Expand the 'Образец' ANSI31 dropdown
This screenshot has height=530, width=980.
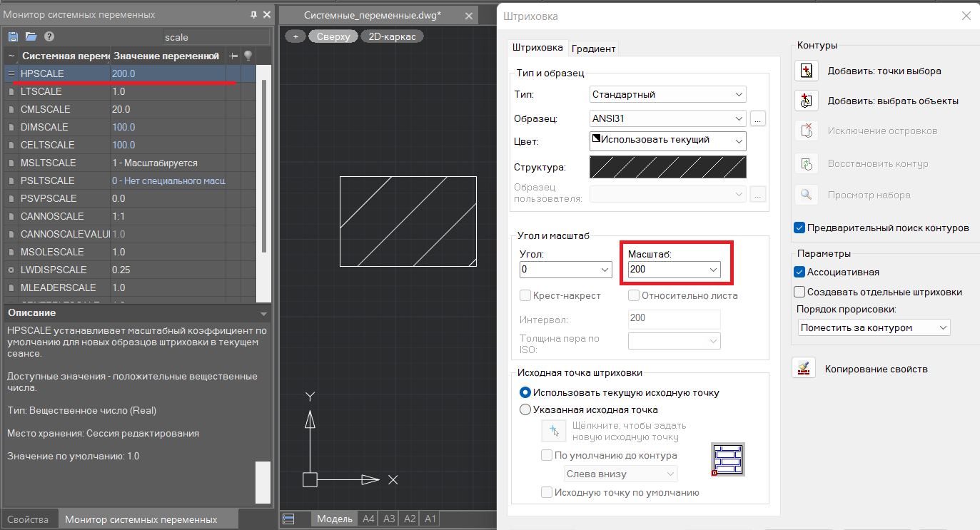click(x=668, y=118)
